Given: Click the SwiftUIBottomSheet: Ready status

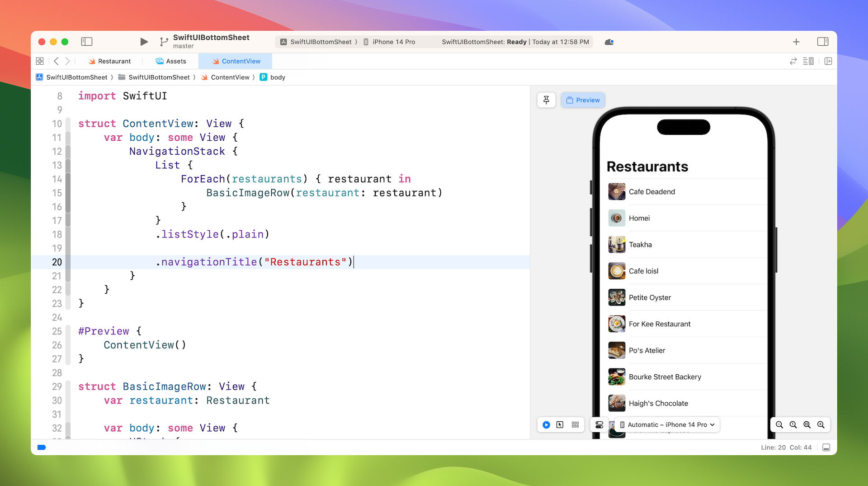Looking at the screenshot, I should click(x=484, y=42).
